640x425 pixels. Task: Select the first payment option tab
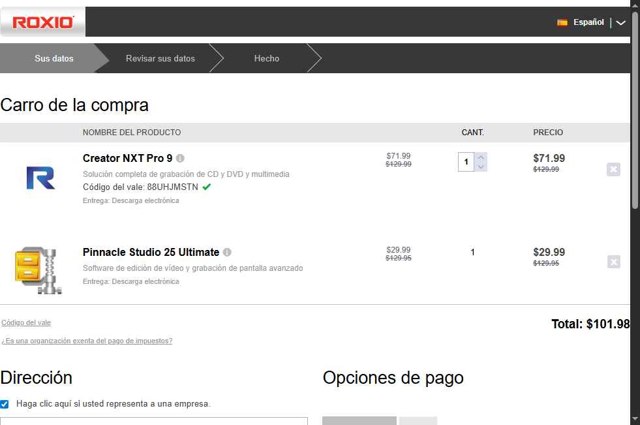click(x=359, y=421)
